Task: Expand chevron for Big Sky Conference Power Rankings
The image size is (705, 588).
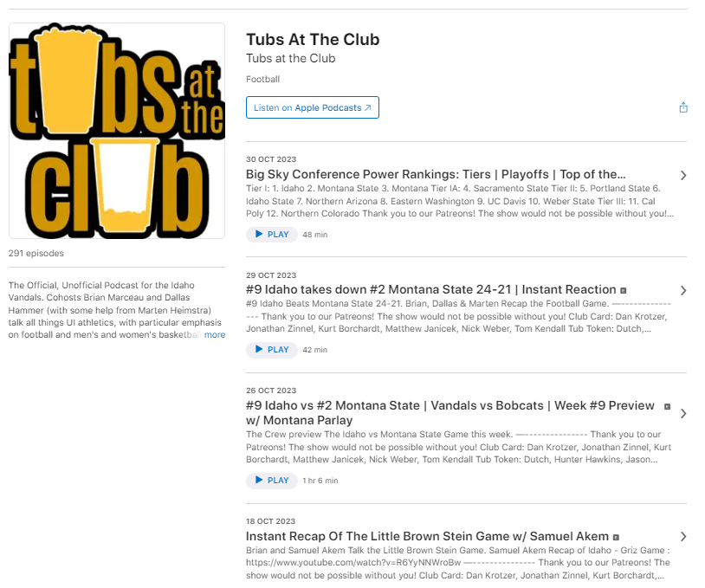Action: (683, 175)
